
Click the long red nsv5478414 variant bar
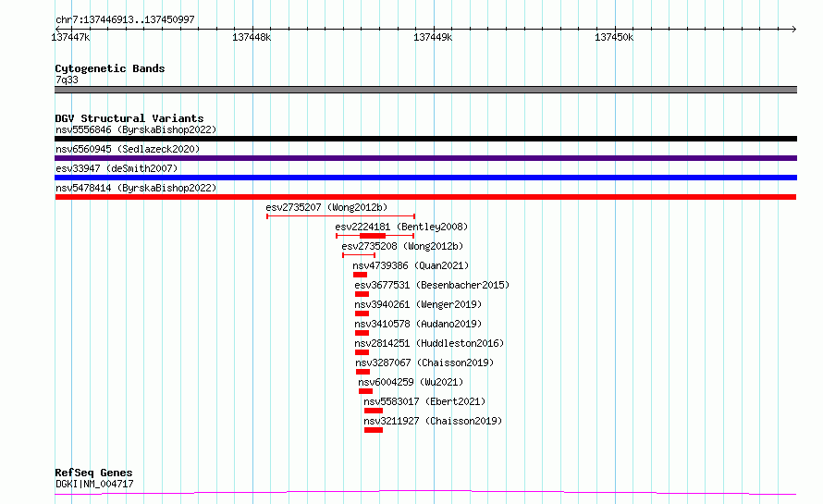point(425,197)
